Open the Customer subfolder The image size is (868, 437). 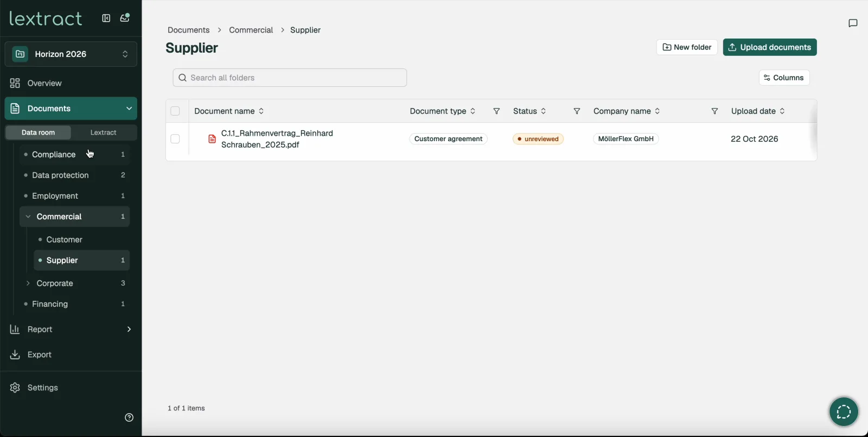[81, 239]
